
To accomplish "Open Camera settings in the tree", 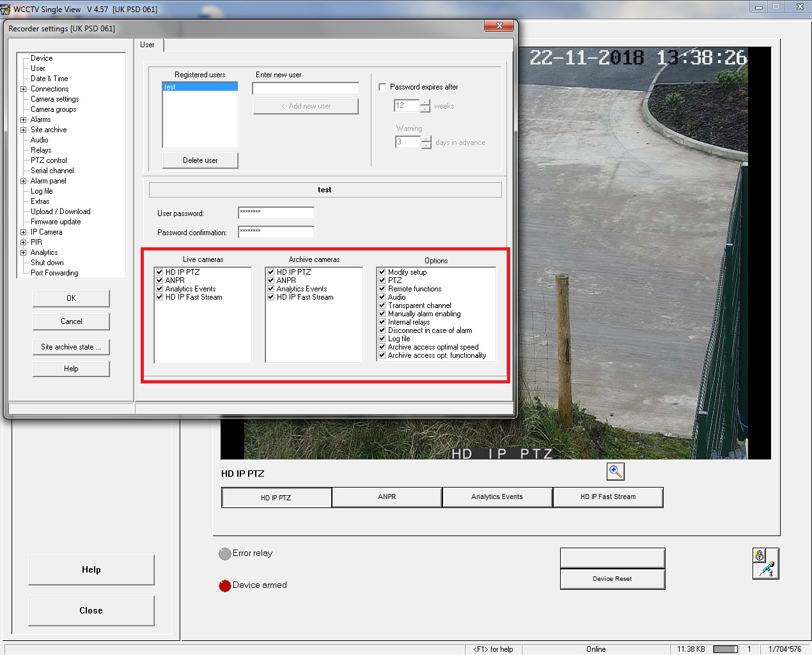I will click(55, 99).
